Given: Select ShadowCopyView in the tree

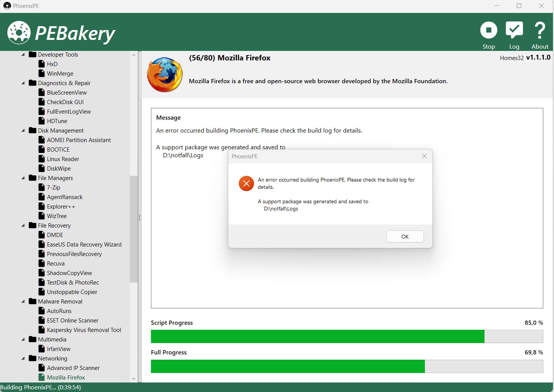Looking at the screenshot, I should tap(69, 273).
